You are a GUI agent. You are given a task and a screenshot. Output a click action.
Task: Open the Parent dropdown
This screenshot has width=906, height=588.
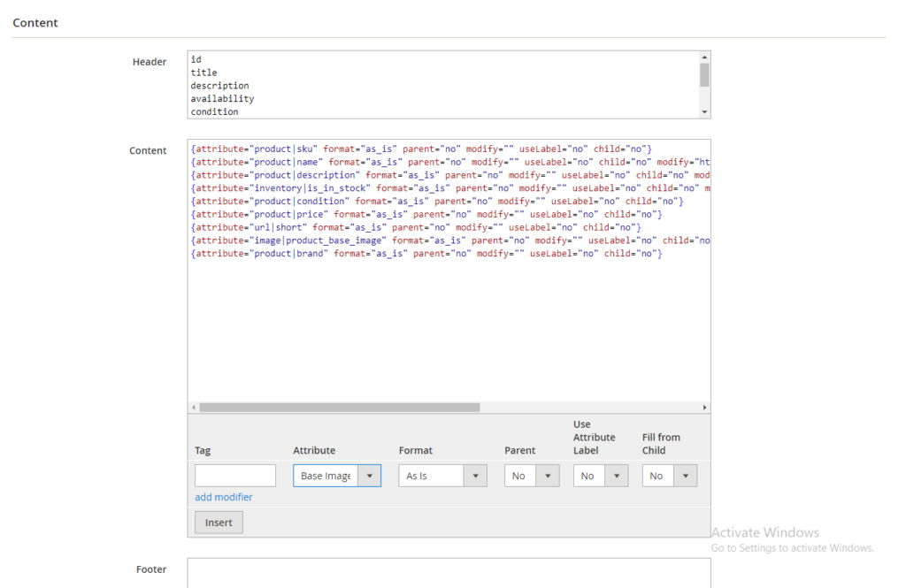532,476
